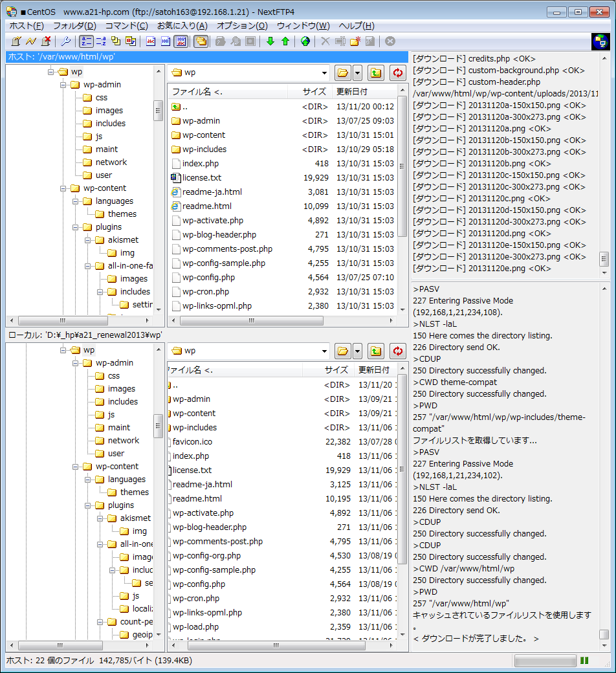Toggle synchronized folder browsing button
This screenshot has height=673, width=616.
click(x=201, y=41)
